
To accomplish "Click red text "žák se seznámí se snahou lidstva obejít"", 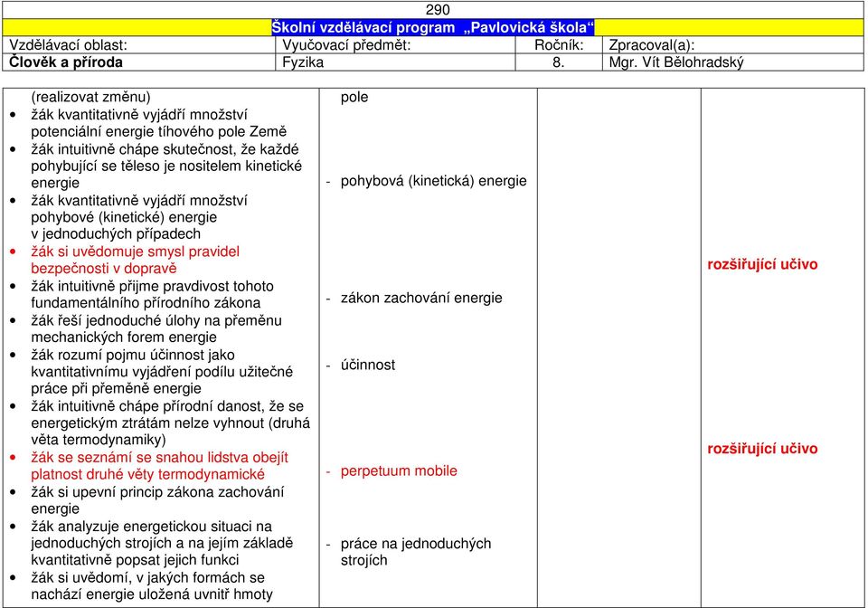I will 159,458.
